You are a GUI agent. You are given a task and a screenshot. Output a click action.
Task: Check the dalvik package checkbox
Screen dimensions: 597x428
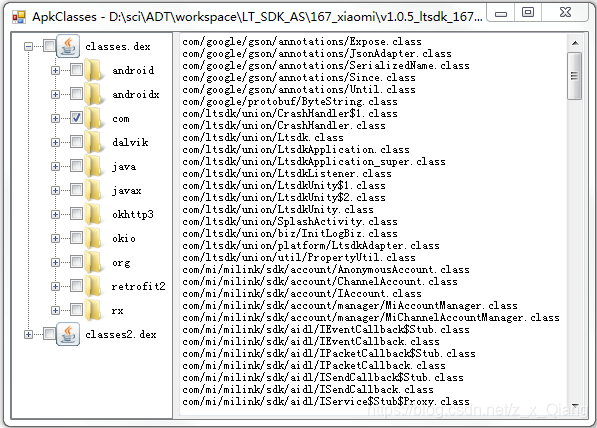coord(77,142)
